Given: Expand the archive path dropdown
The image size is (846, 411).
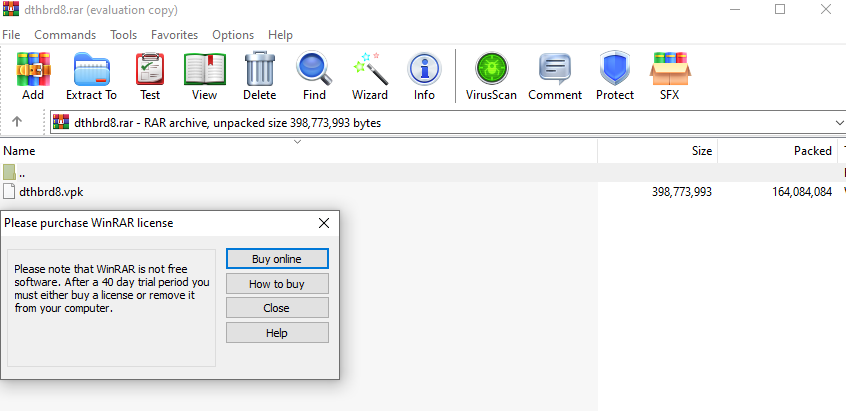Looking at the screenshot, I should tap(838, 122).
